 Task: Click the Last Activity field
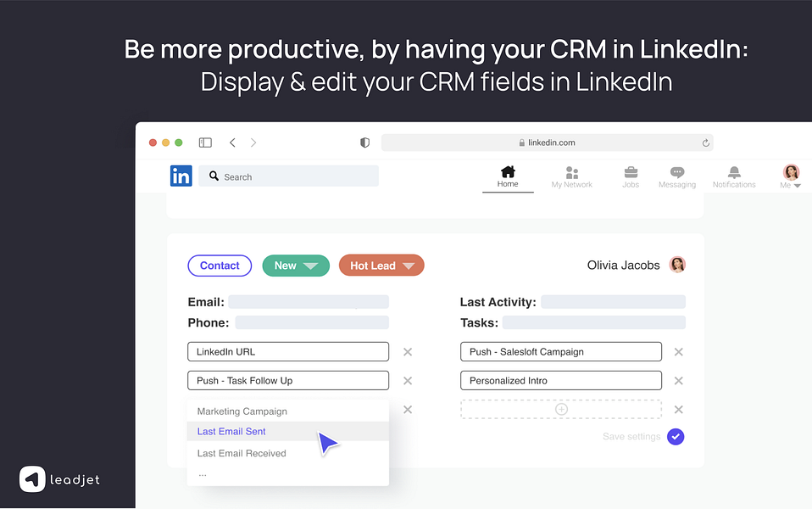click(613, 302)
